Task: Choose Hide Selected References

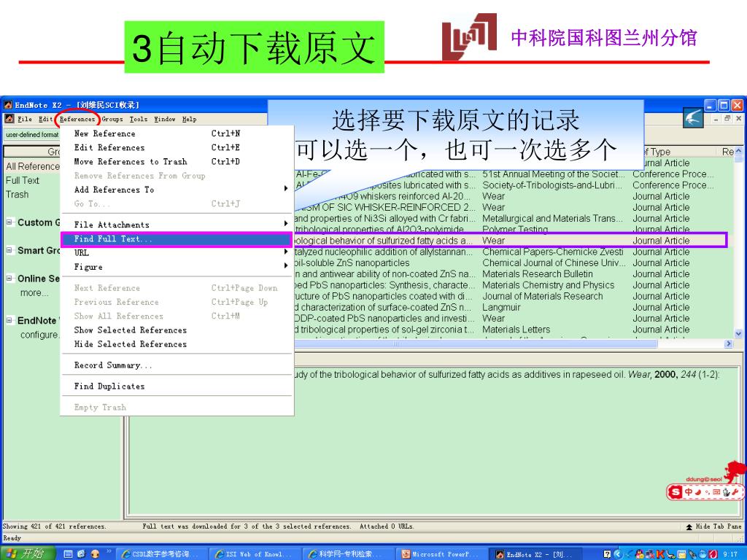Action: (177, 344)
